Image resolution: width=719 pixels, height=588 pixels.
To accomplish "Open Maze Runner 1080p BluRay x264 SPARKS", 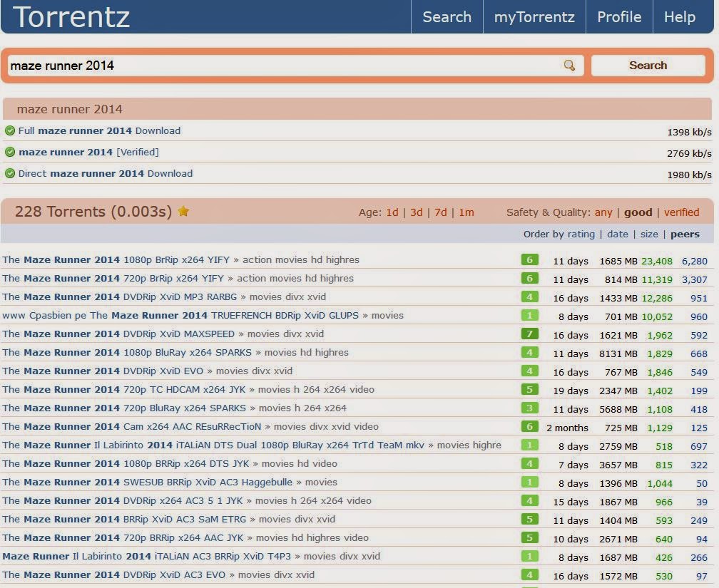I will coord(127,352).
